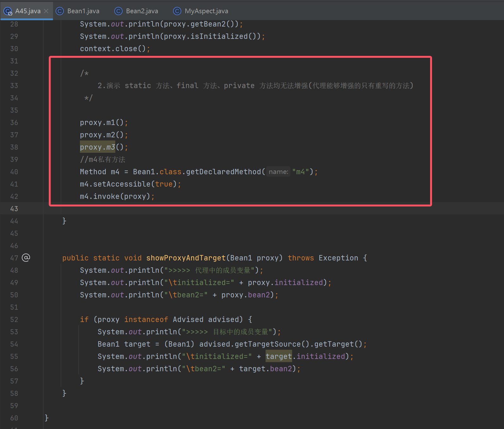Click m4.invoke(proxy) statement

(117, 196)
